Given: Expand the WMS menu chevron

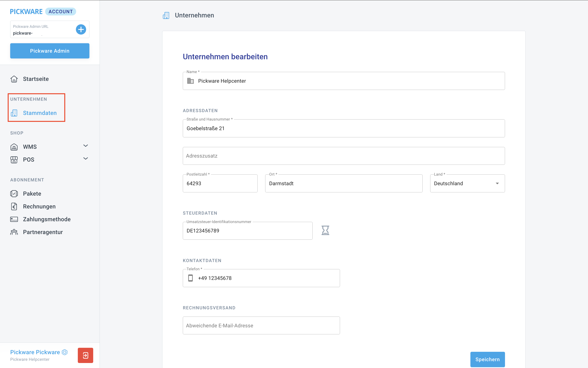Looking at the screenshot, I should tap(86, 146).
